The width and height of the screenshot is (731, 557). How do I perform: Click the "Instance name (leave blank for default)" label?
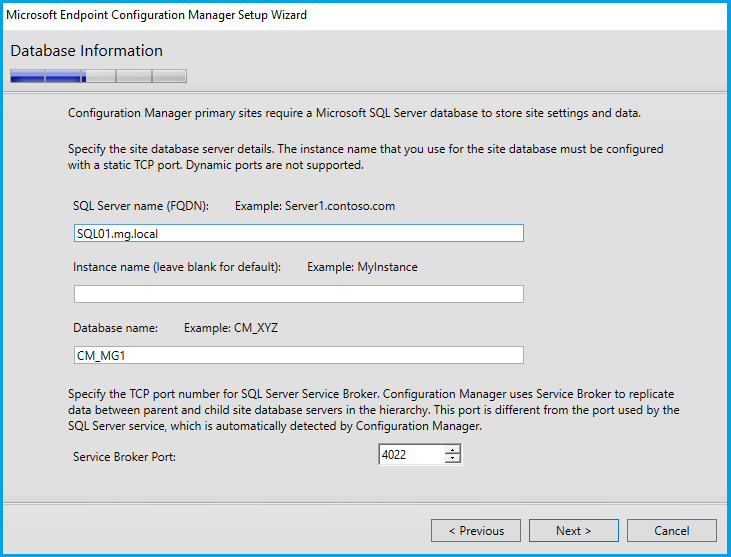(x=177, y=267)
